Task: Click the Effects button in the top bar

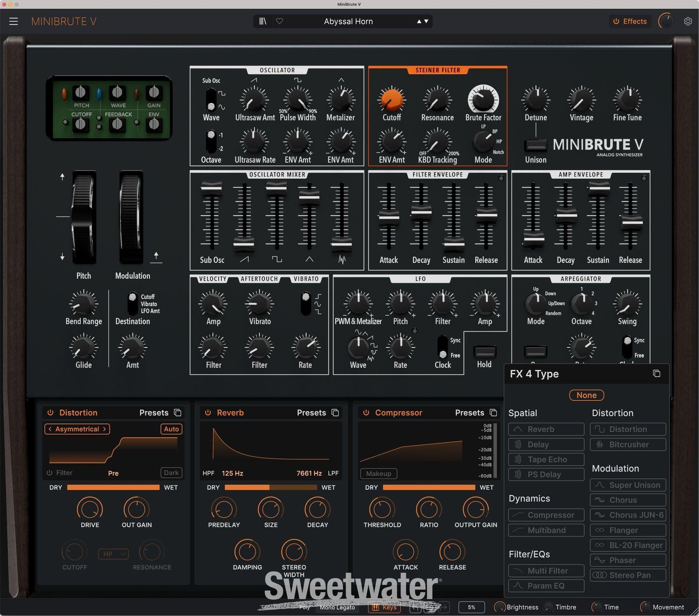Action: coord(630,21)
